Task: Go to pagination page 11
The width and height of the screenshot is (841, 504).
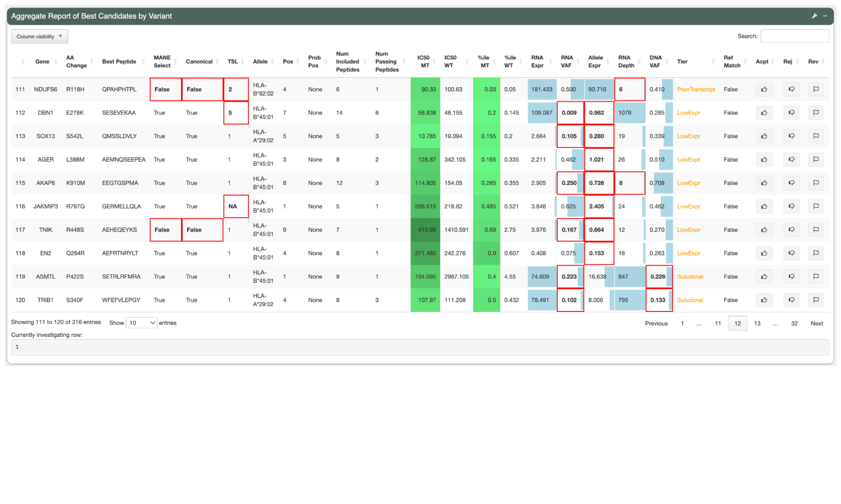Action: [718, 324]
